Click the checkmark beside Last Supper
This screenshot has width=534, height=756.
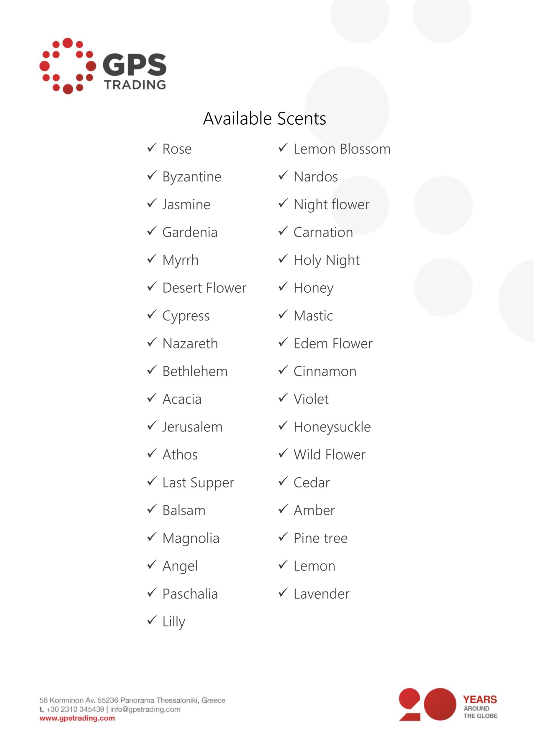(x=152, y=481)
